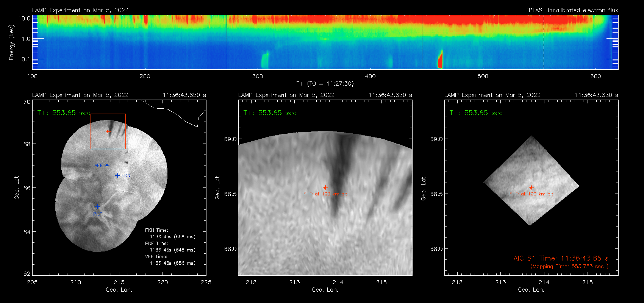Click the 'FKN Time:' label
The image size is (644, 303).
pyautogui.click(x=156, y=230)
